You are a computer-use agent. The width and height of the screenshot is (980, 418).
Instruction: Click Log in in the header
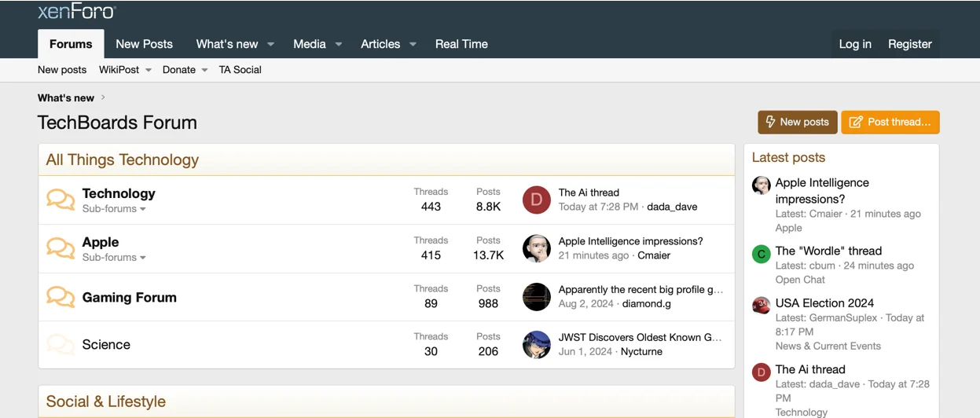point(854,44)
